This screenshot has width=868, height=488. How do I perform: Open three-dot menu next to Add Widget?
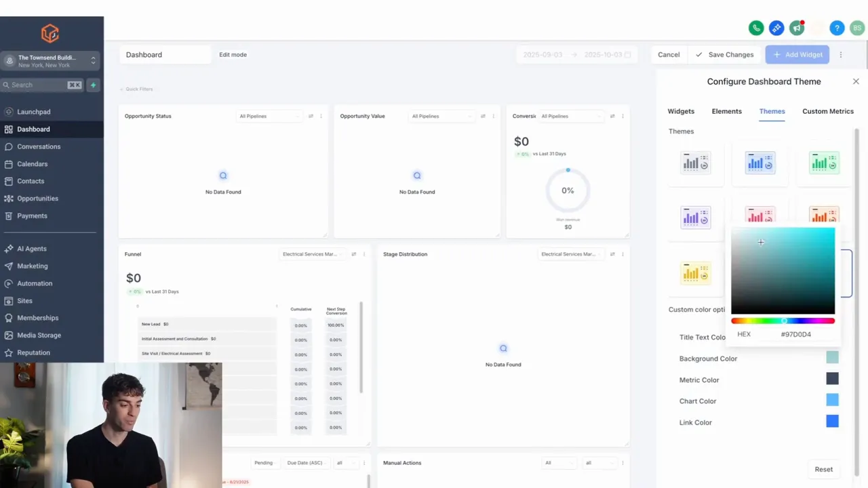(x=841, y=55)
